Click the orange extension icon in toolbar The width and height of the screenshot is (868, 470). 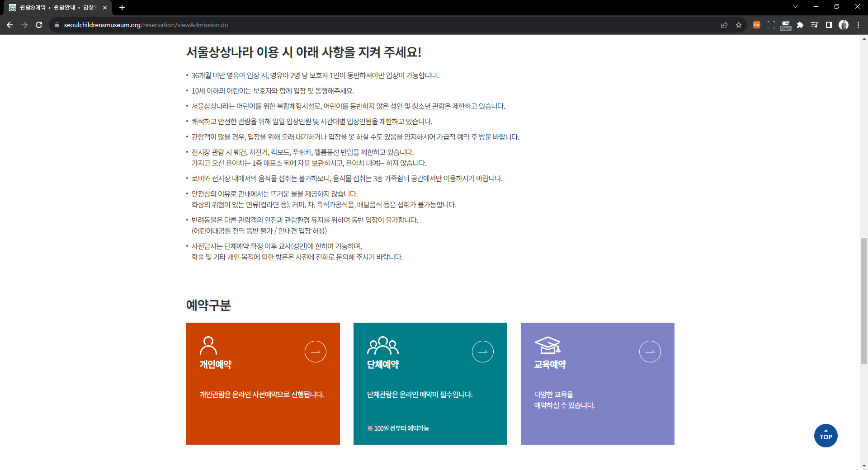click(x=757, y=25)
